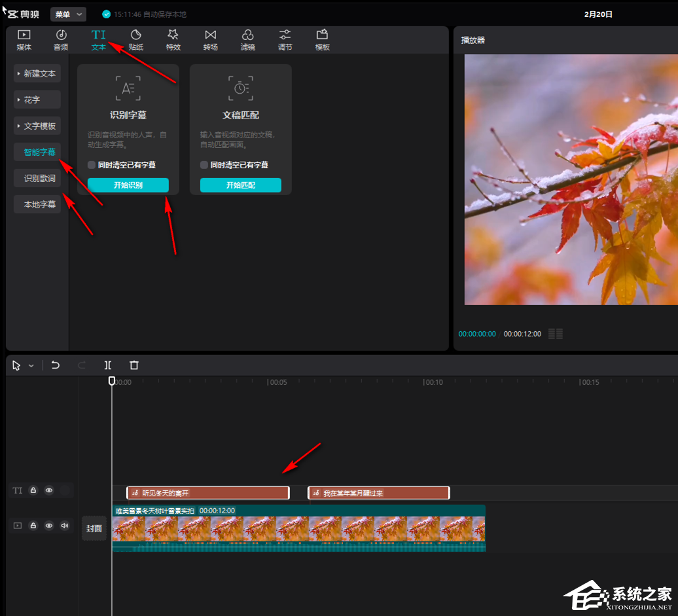Check 同时清空已有字幕 in the 文稿匹配 card
Viewport: 678px width, 616px height.
coord(204,165)
